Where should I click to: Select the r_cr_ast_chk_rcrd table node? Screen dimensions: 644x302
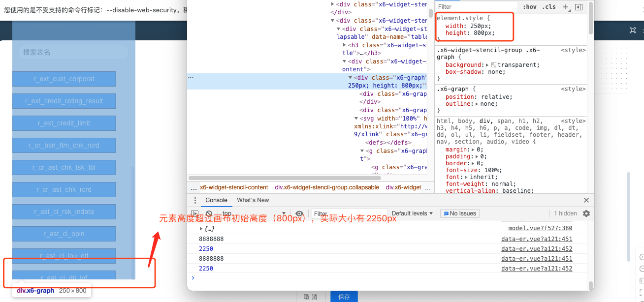64,189
